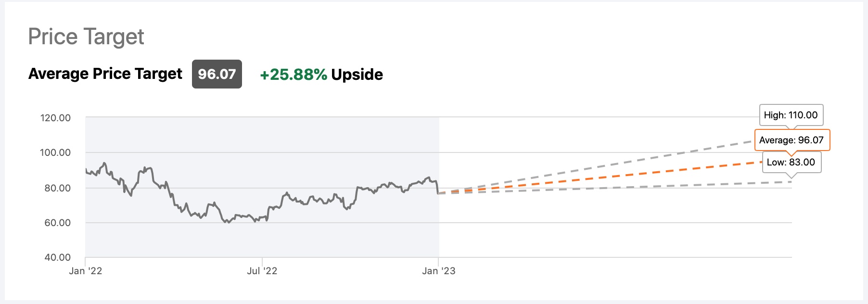Click the word Upside
The image size is (868, 304).
tap(357, 75)
